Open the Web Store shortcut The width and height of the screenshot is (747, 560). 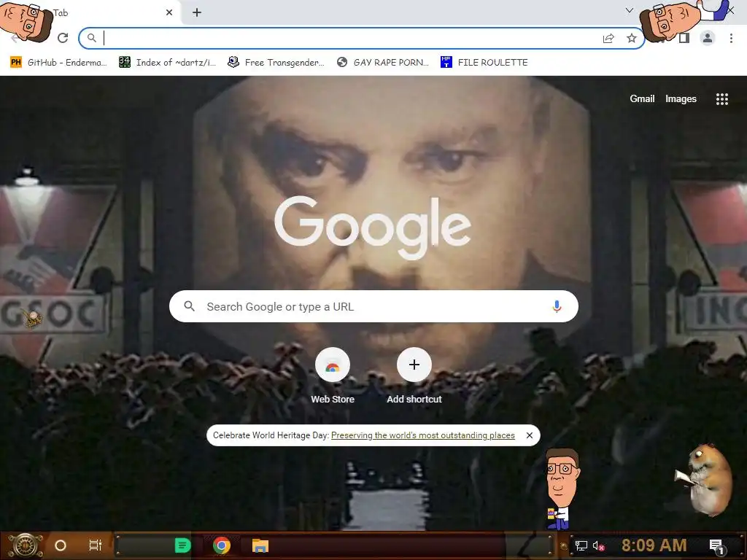[x=333, y=376]
